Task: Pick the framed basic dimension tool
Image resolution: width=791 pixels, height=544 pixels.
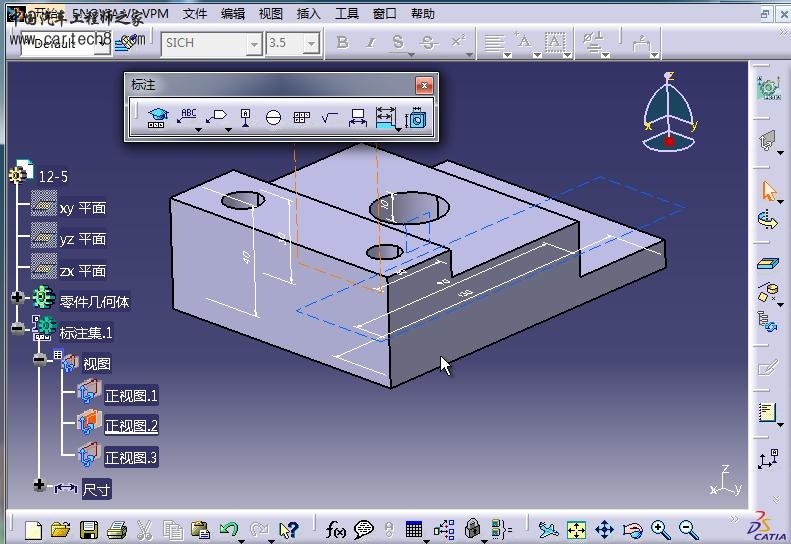Action: 358,118
